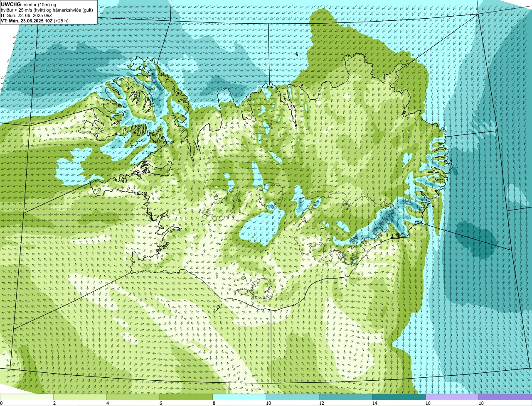
Task: Click the legend swatch between 2 and 4
Action: tap(80, 397)
